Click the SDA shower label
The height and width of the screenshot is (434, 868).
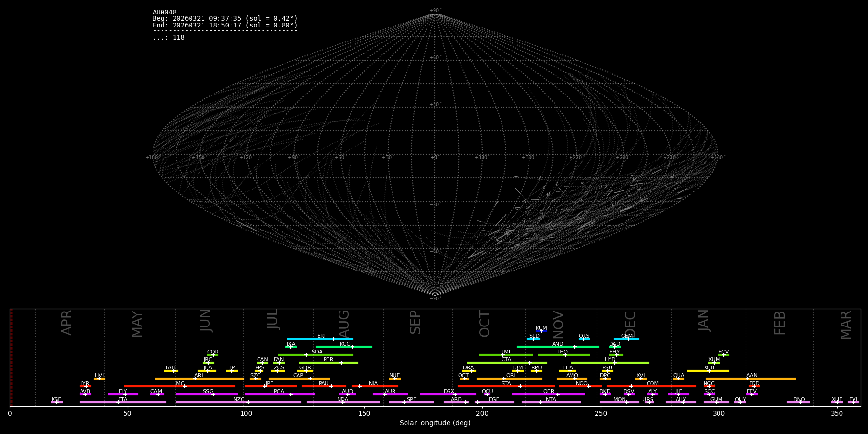pos(317,352)
